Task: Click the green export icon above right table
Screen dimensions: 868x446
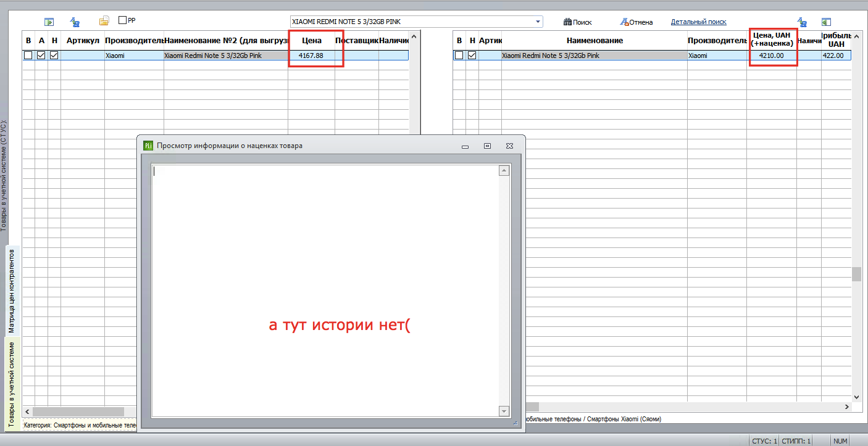Action: click(826, 22)
